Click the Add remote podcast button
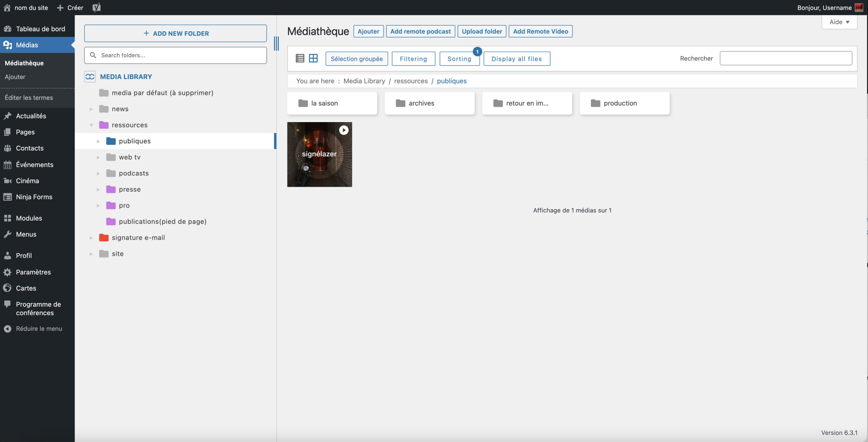The height and width of the screenshot is (442, 868). tap(420, 31)
